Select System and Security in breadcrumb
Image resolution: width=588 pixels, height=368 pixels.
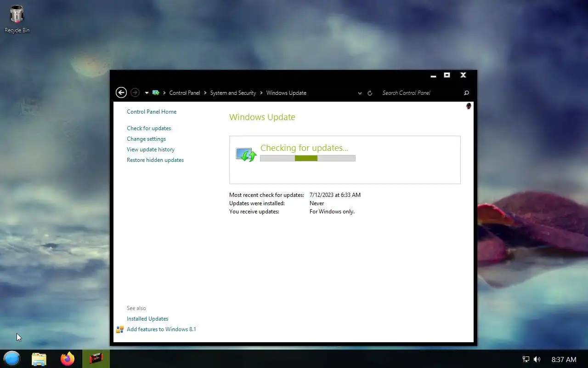[x=233, y=93]
